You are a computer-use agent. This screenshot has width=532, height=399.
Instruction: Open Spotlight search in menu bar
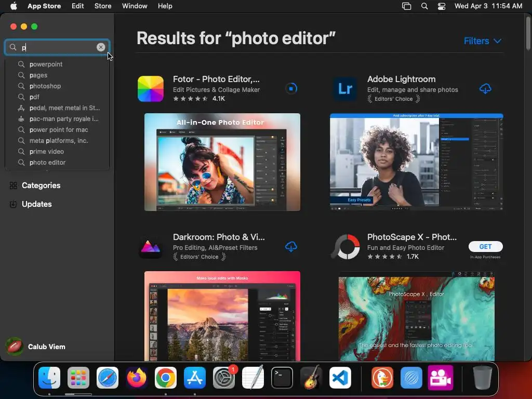tap(424, 6)
